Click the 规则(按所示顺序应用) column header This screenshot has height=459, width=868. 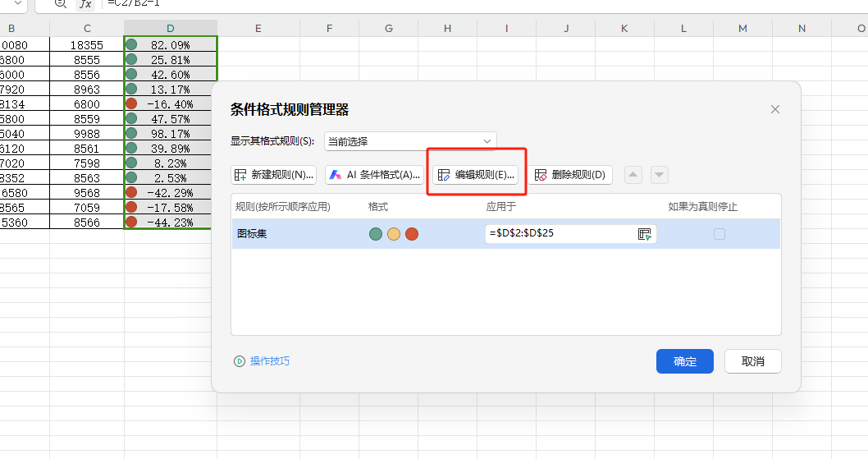point(283,207)
